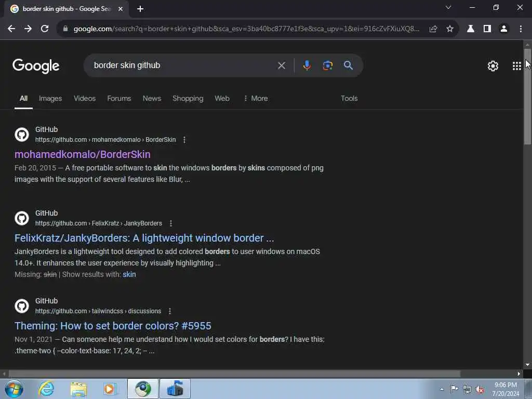Open the side panel

pos(487,29)
